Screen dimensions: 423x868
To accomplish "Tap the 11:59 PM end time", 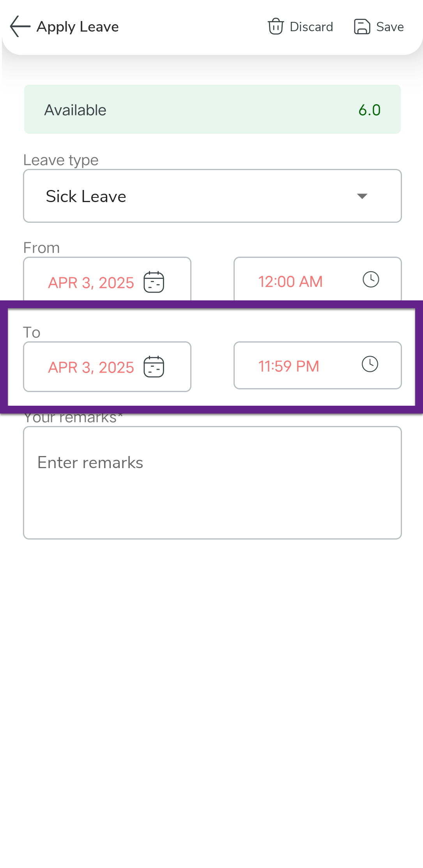I will pos(289,366).
